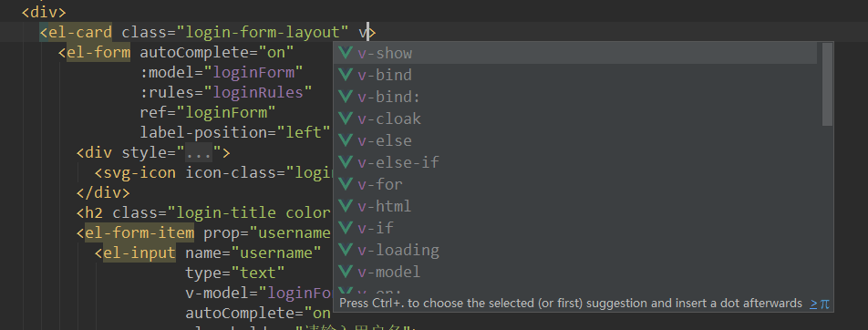The image size is (868, 330).
Task: Select the v-show completion suggestion
Action: 577,53
